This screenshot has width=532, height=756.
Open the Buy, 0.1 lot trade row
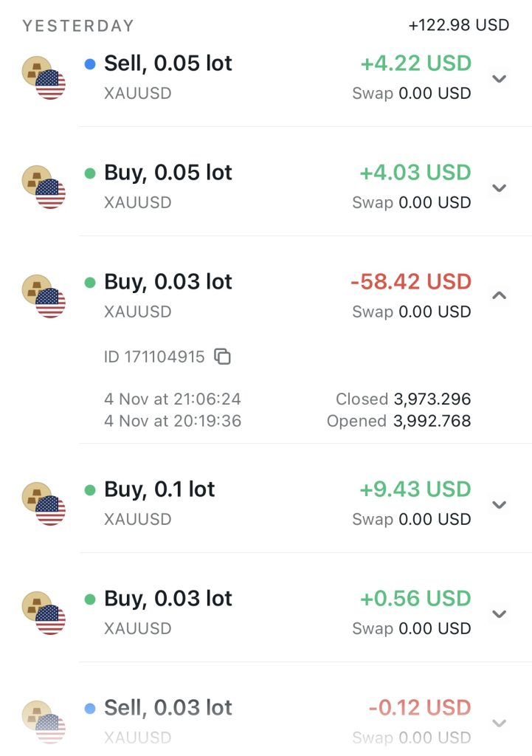click(x=159, y=489)
